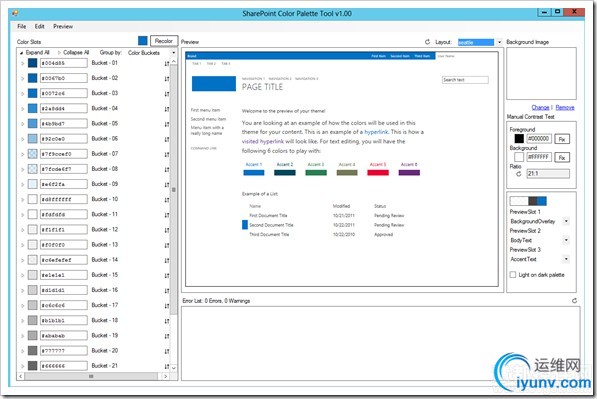
Task: Click the sort arrows icon for Bucket - 10
Action: point(167,200)
